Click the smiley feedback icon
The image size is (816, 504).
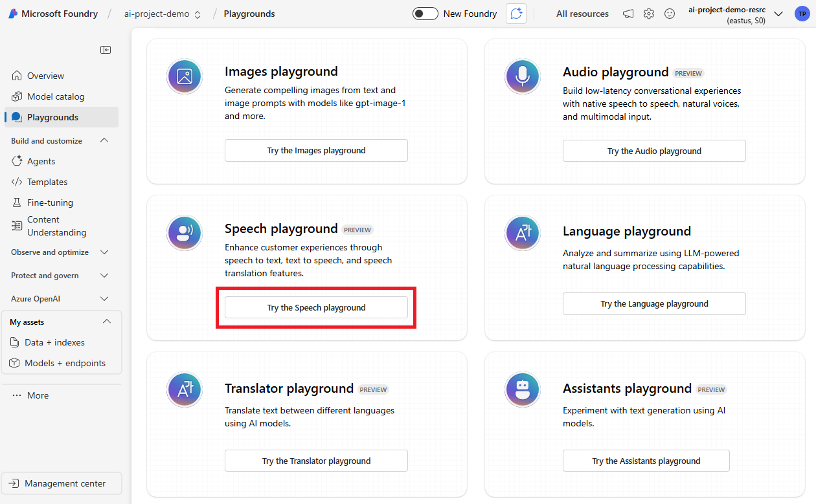click(x=670, y=14)
